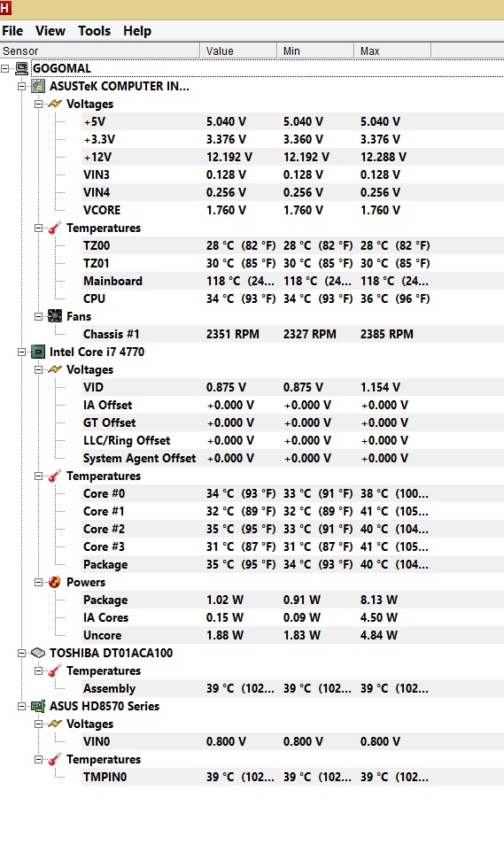Click the Max column header
The width and height of the screenshot is (504, 860).
392,51
